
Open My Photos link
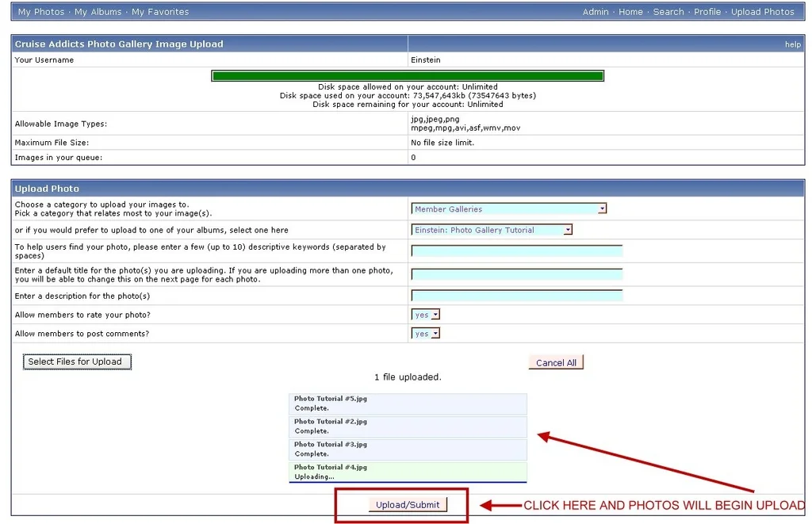[41, 12]
